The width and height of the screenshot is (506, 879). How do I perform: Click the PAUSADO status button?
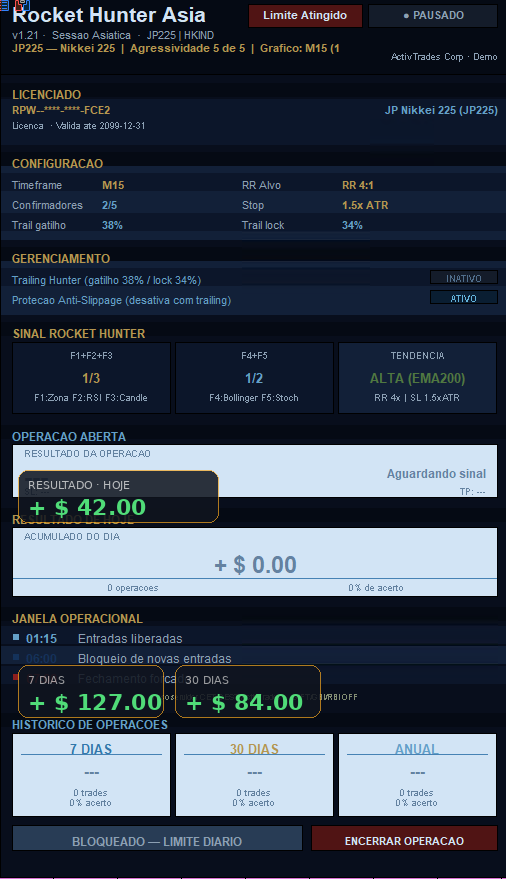433,16
